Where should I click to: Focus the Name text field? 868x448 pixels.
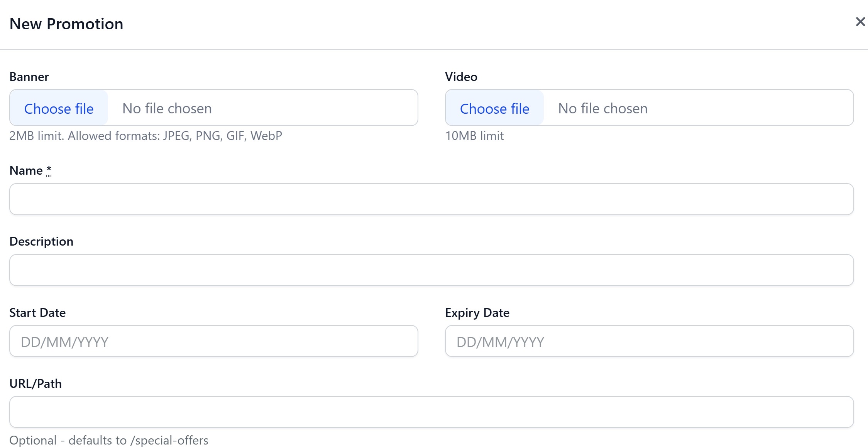431,199
